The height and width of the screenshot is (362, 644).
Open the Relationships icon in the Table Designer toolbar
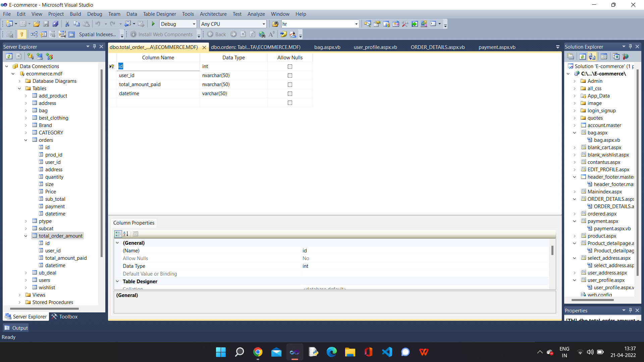tap(34, 34)
